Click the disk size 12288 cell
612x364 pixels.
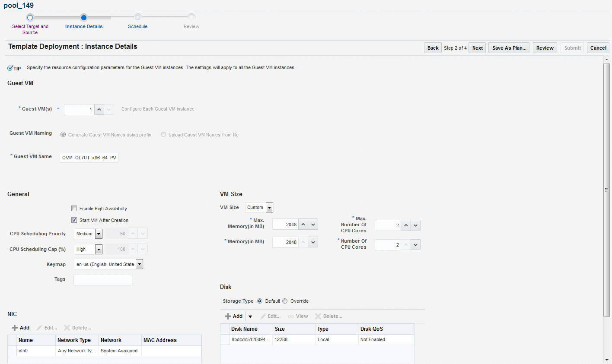294,339
